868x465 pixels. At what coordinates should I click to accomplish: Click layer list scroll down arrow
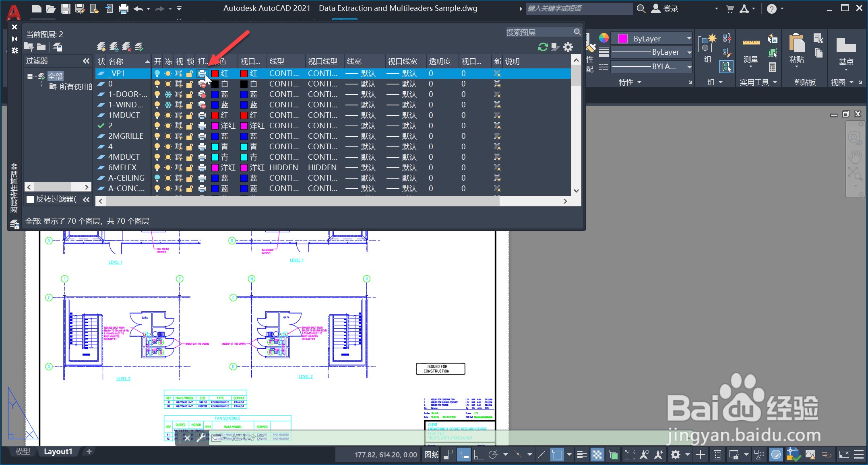(x=576, y=191)
